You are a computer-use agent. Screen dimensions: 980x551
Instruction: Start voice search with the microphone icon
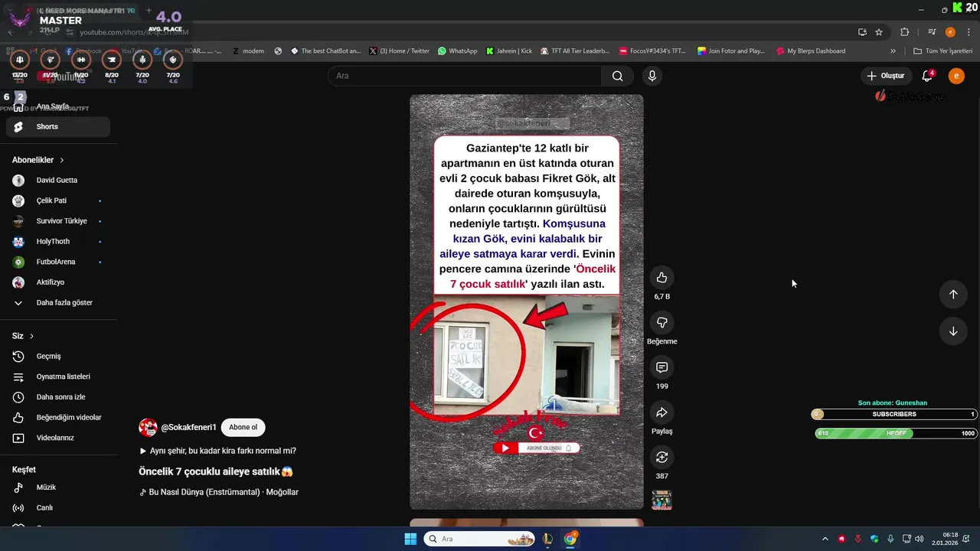(x=652, y=76)
